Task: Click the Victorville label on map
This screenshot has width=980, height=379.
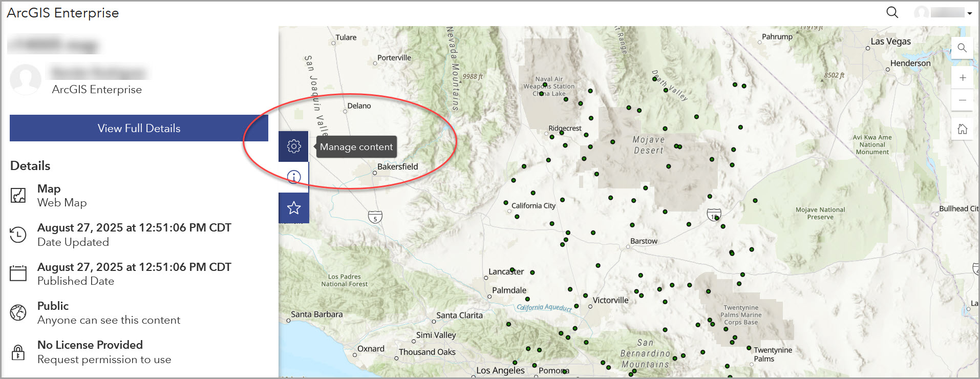Action: (610, 300)
